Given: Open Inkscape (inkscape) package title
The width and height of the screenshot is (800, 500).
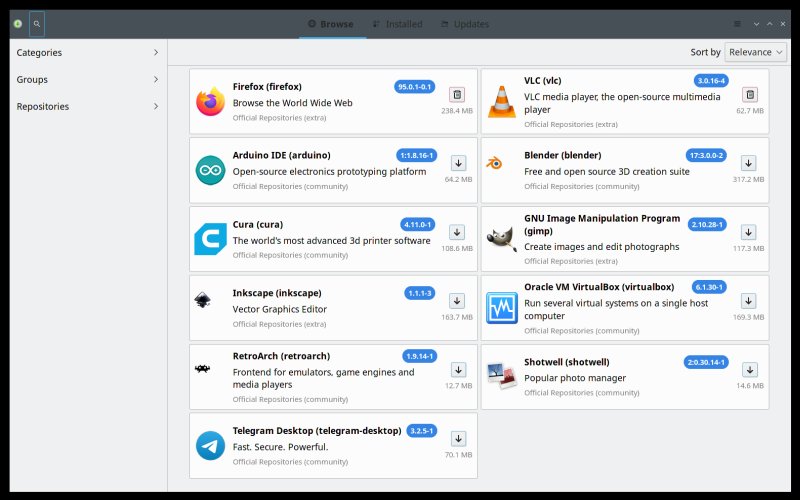Looking at the screenshot, I should (277, 293).
